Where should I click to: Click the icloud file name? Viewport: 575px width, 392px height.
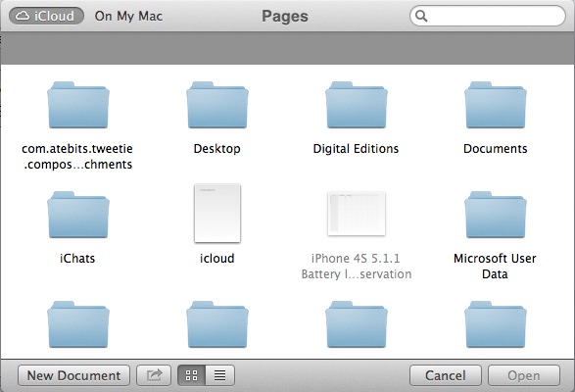point(217,259)
